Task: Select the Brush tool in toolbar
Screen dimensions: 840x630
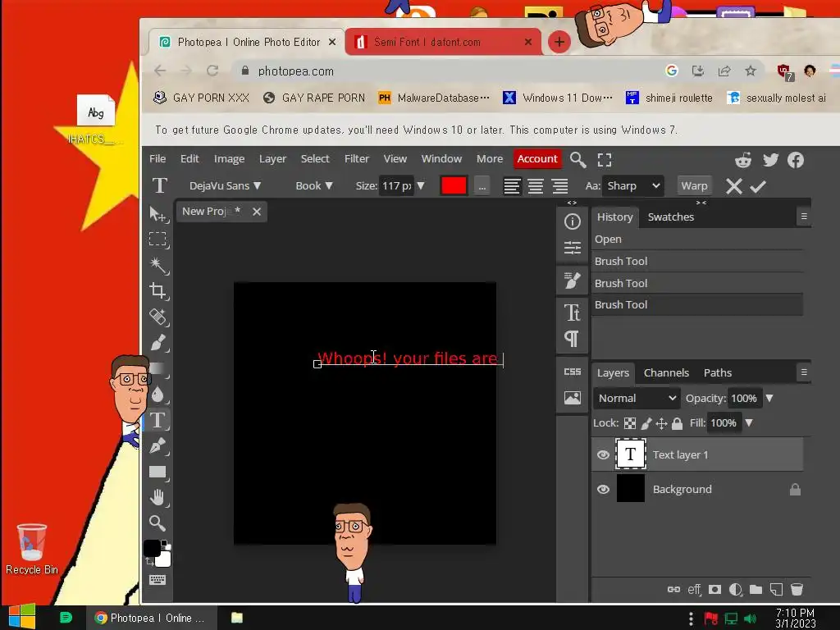Action: [157, 342]
